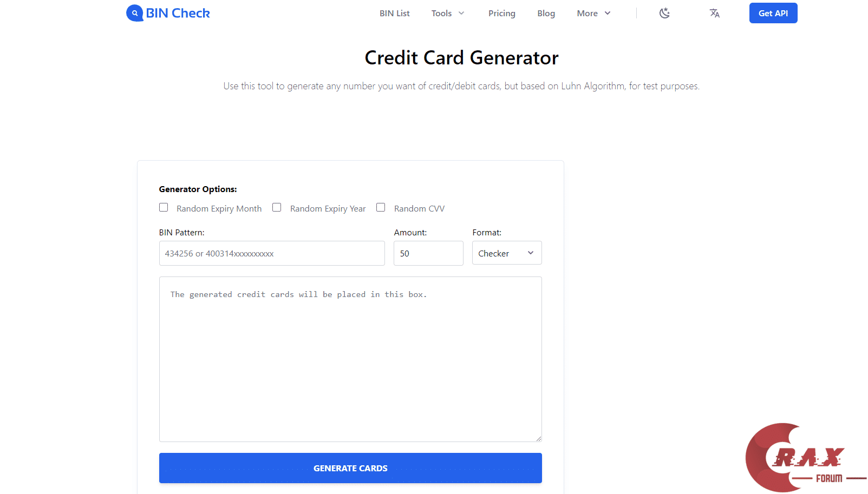The image size is (868, 494).
Task: Open the BIN List page
Action: tap(395, 13)
